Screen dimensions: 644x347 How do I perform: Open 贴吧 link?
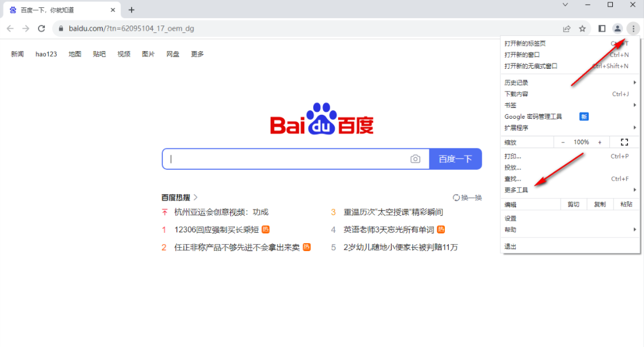[99, 54]
